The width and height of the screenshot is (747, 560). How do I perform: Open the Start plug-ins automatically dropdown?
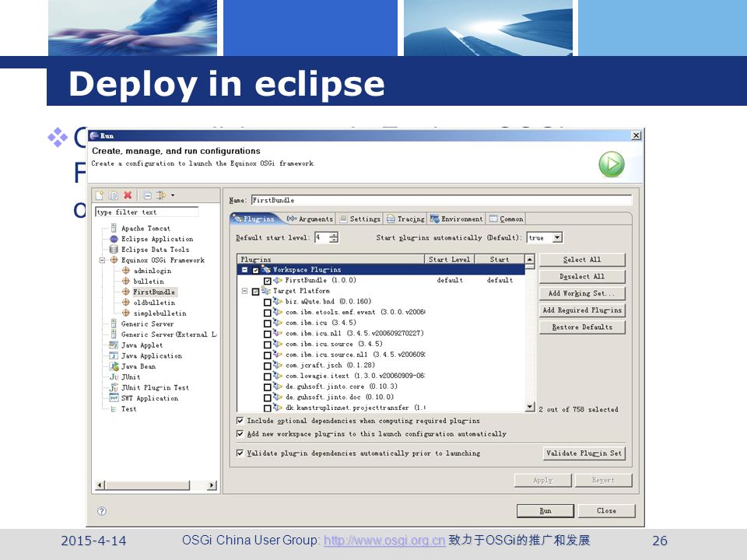click(557, 237)
